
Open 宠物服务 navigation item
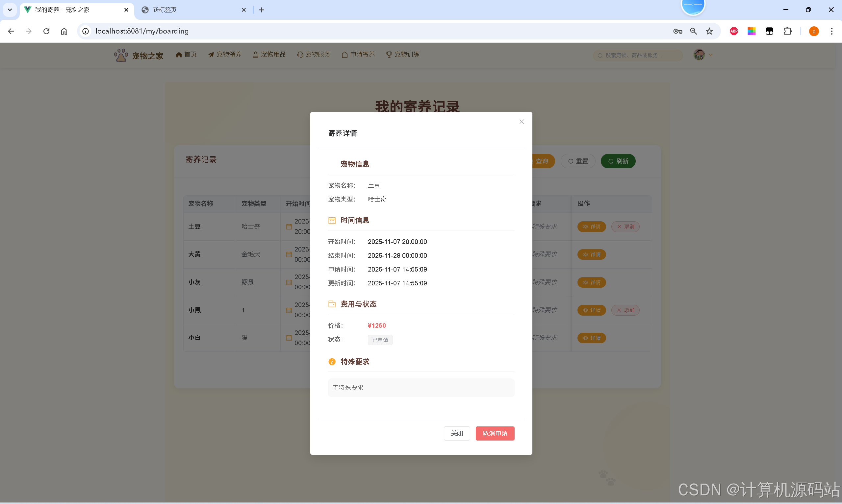point(314,54)
